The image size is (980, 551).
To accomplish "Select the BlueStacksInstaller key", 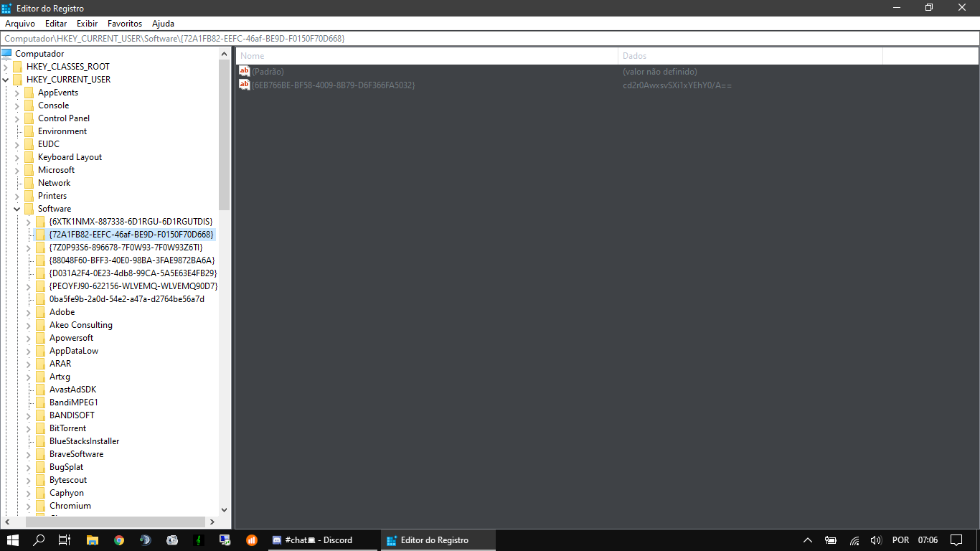I will [84, 441].
